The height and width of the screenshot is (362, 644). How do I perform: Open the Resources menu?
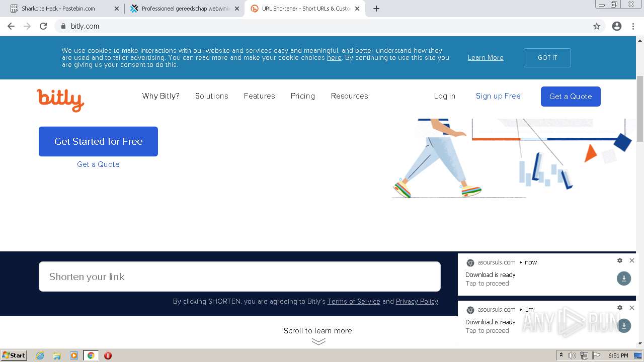(350, 96)
